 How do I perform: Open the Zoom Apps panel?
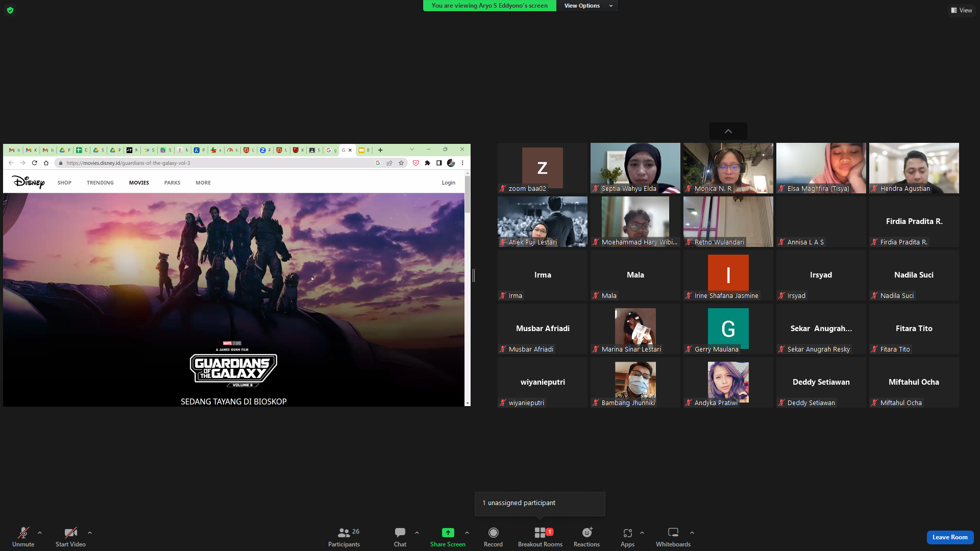pyautogui.click(x=627, y=537)
